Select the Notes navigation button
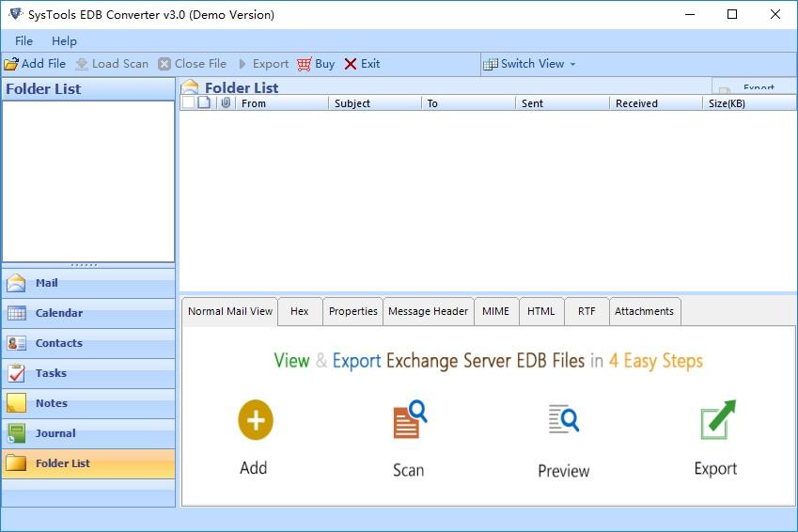 (88, 403)
